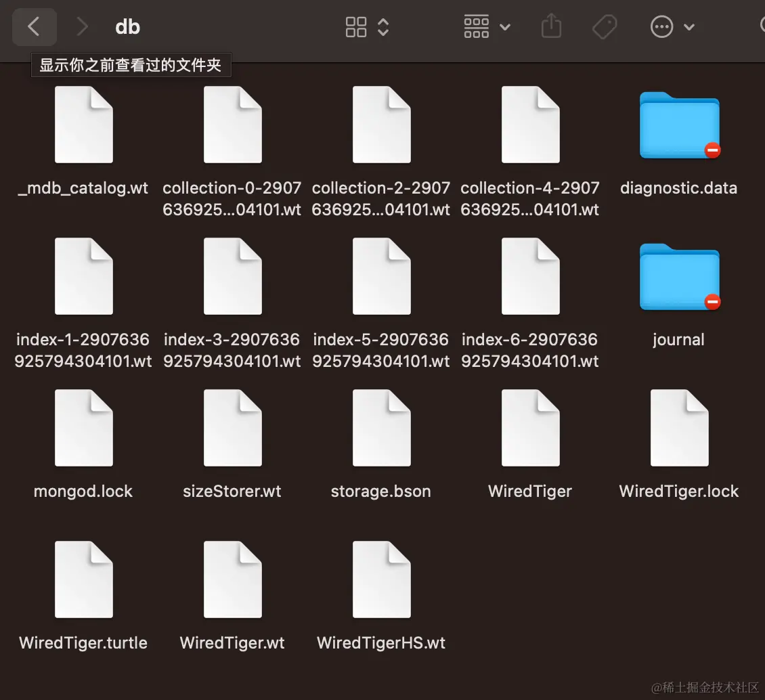Image resolution: width=765 pixels, height=700 pixels.
Task: Select the collection-0 data file
Action: (232, 125)
